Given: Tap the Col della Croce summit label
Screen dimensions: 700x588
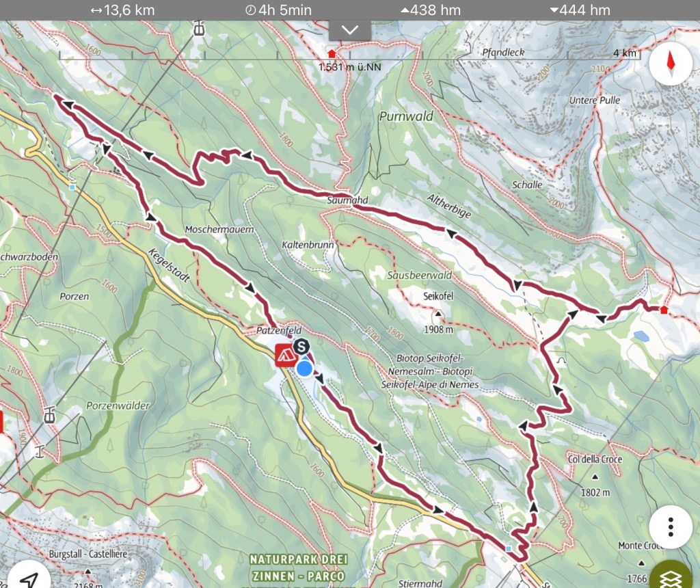Looking at the screenshot, I should coord(595,459).
